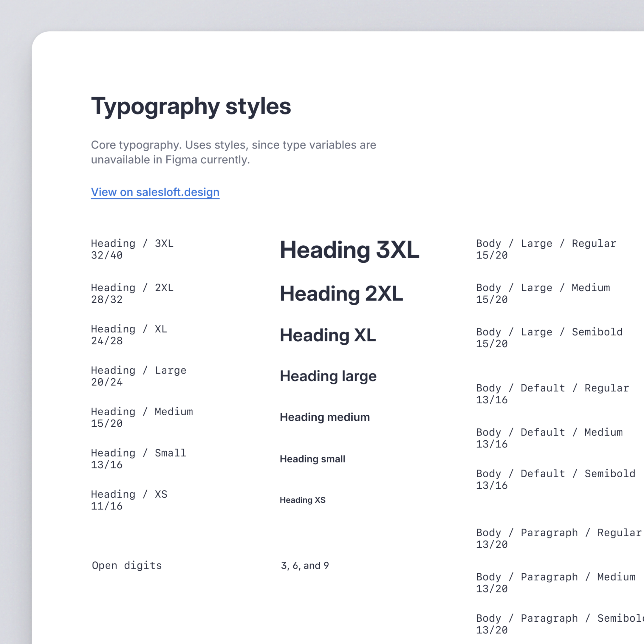Image resolution: width=644 pixels, height=644 pixels.
Task: Select the Core typography description paragraph
Action: 233,152
